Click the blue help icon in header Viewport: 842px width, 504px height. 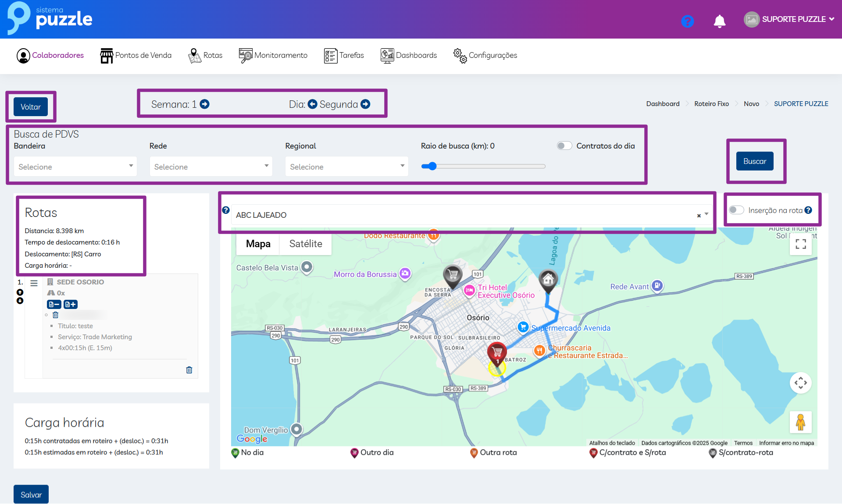tap(687, 21)
